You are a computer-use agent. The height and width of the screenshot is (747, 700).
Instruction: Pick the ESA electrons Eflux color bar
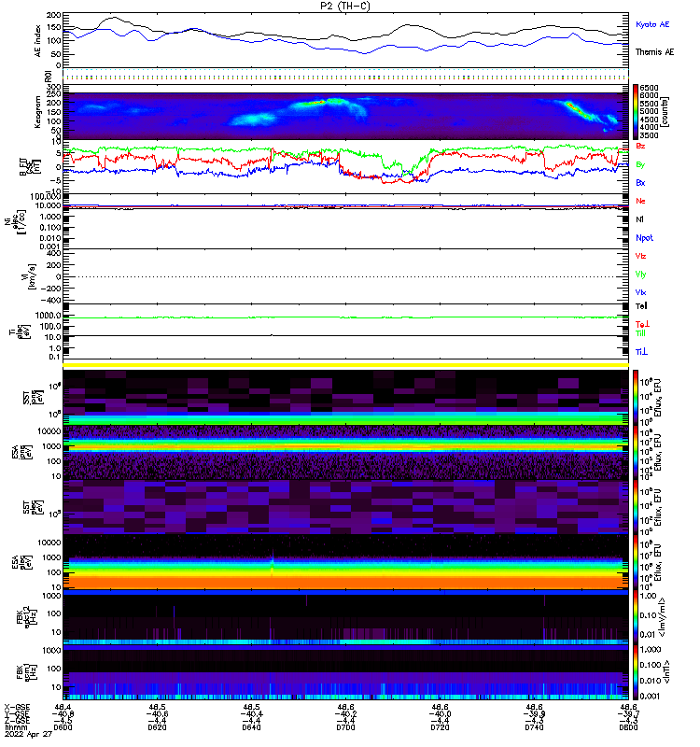(x=636, y=562)
